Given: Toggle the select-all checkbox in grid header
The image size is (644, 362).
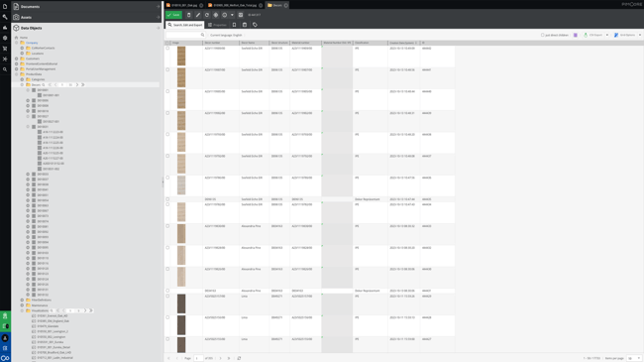Looking at the screenshot, I should 167,43.
